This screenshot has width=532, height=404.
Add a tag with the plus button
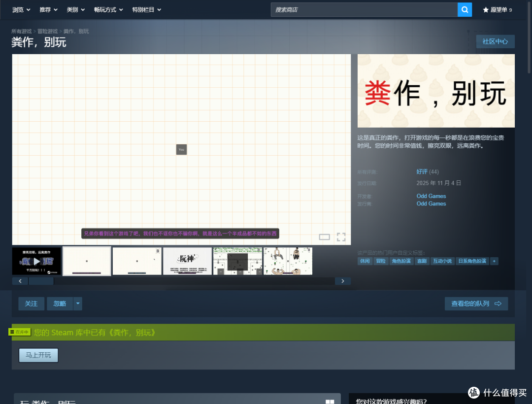494,261
